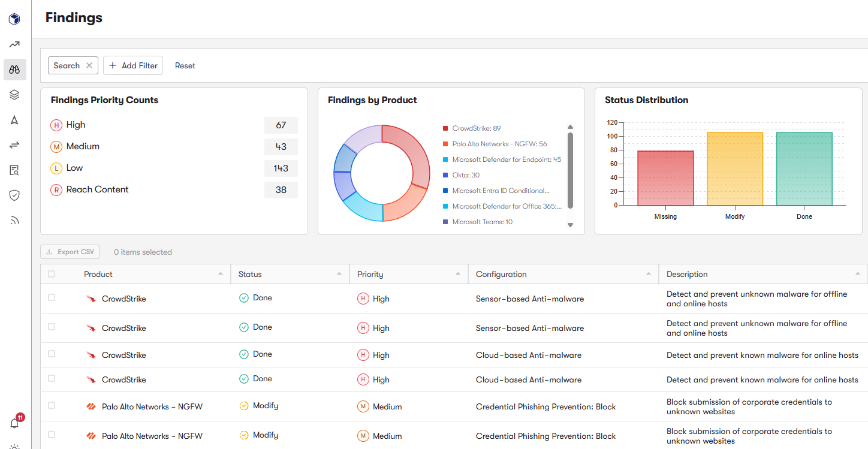Viewport: 868px width, 449px height.
Task: Click the red Missing bar in Status Distribution
Action: (x=665, y=178)
